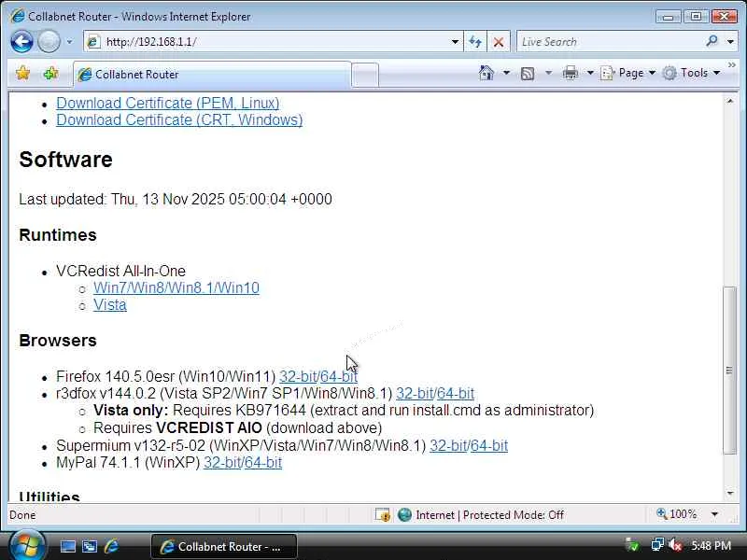The height and width of the screenshot is (560, 747).
Task: Click the Add to Favorites icon
Action: click(x=50, y=74)
